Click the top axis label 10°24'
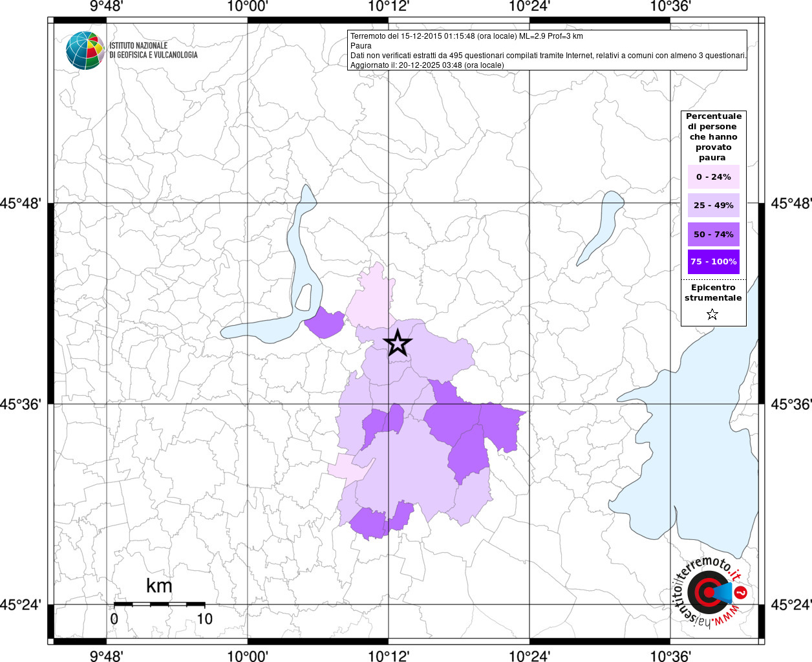 529,6
